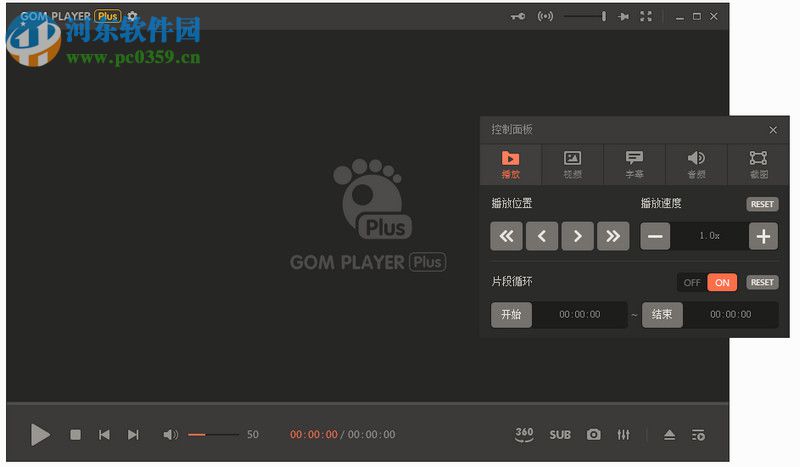Step forward with single right arrow

click(578, 236)
